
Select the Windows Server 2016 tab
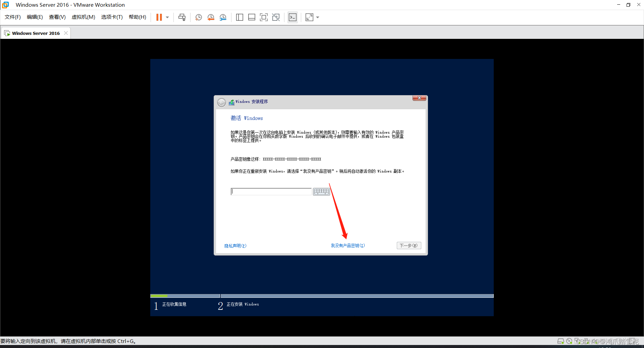click(x=36, y=33)
